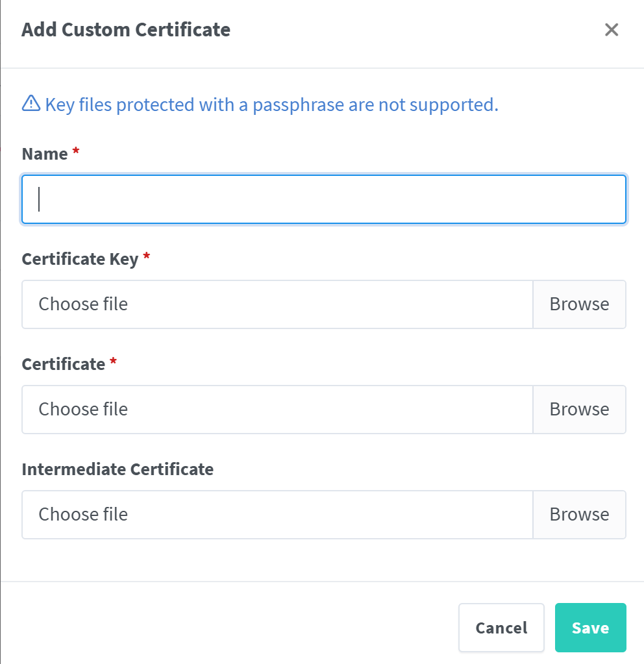Click the red asterisk beside Name
Screen dimensions: 644x664
tap(76, 151)
